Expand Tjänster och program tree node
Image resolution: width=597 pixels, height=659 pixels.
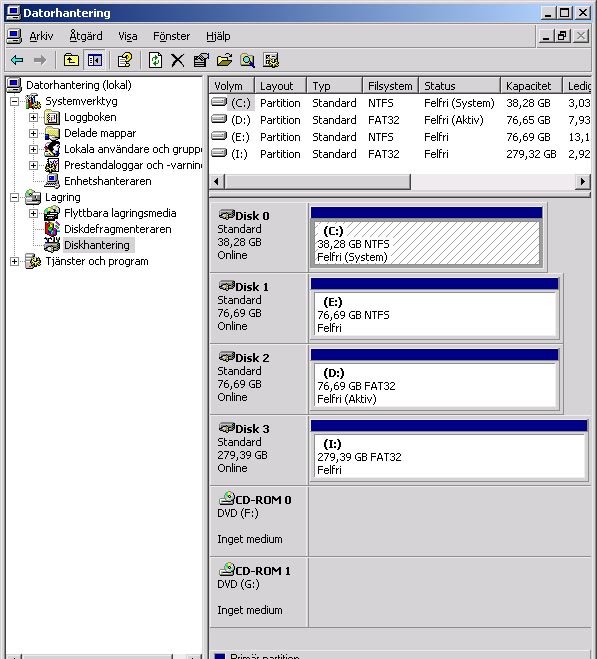[14, 261]
